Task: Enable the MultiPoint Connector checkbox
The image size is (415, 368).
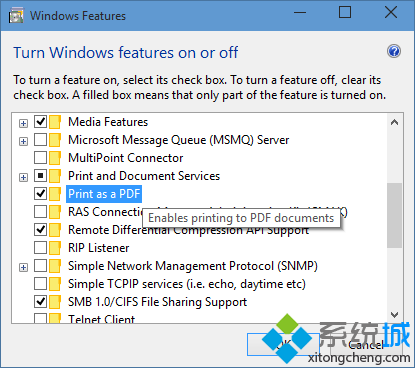Action: tap(40, 157)
